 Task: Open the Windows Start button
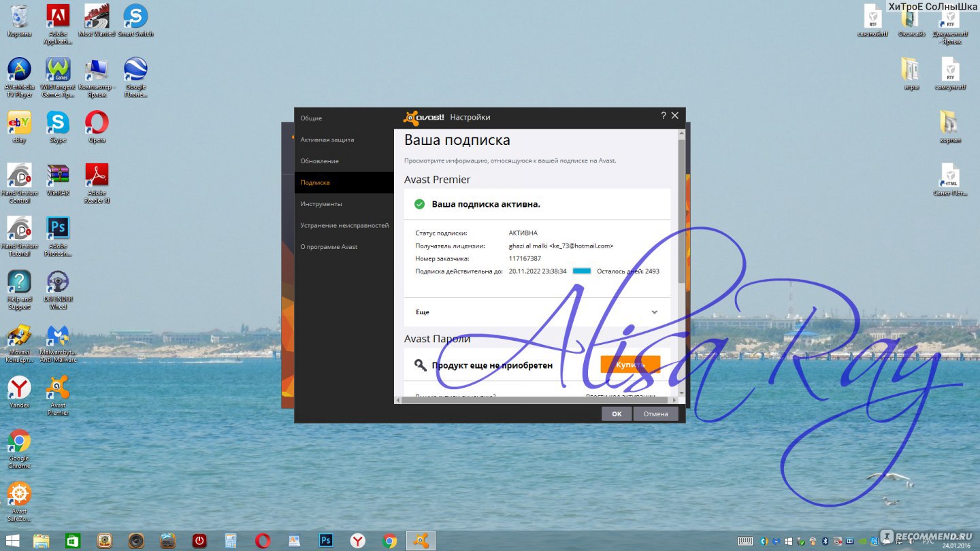point(13,541)
